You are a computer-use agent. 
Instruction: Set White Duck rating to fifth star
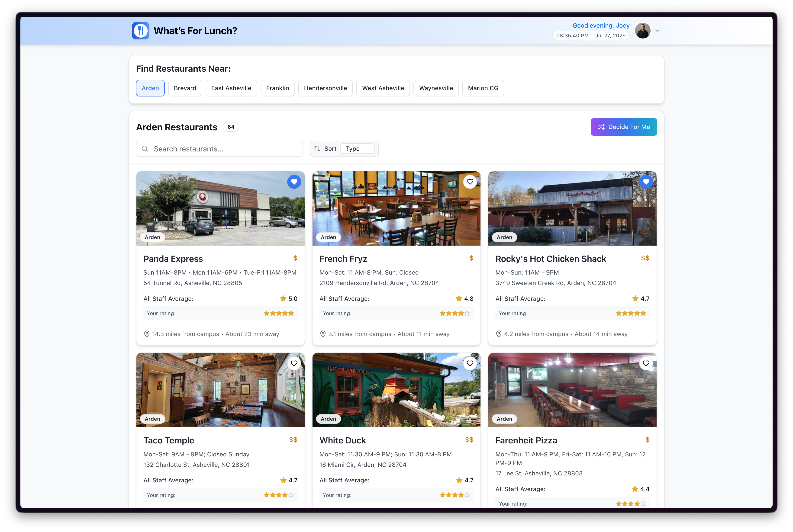[467, 495]
